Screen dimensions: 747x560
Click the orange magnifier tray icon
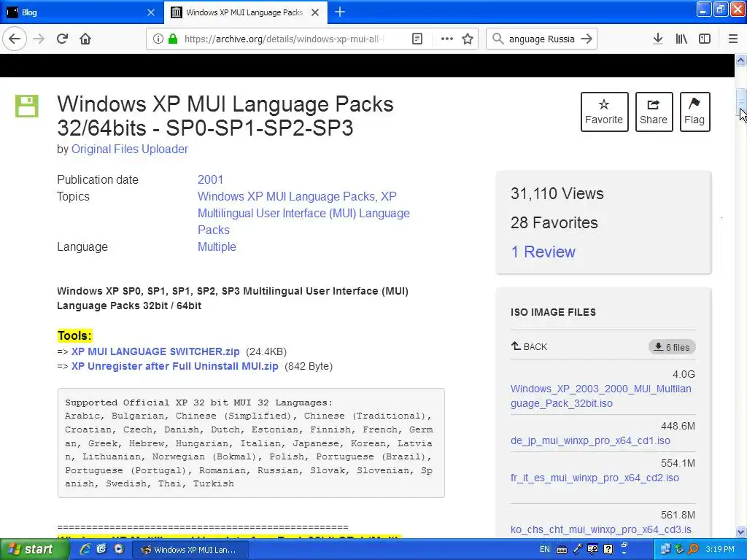(x=694, y=549)
